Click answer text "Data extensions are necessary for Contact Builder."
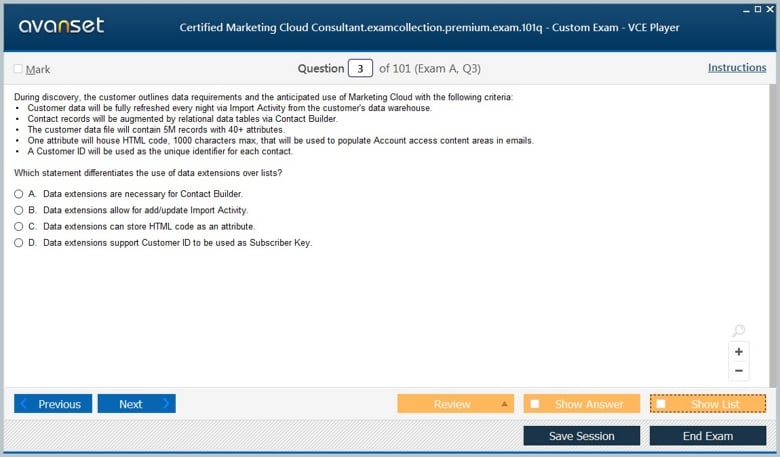This screenshot has width=780, height=457. click(143, 194)
